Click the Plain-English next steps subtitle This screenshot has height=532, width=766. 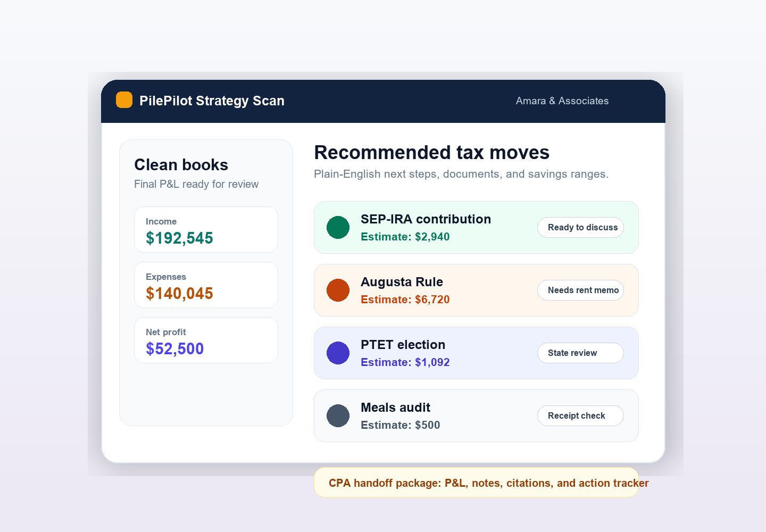(x=461, y=174)
